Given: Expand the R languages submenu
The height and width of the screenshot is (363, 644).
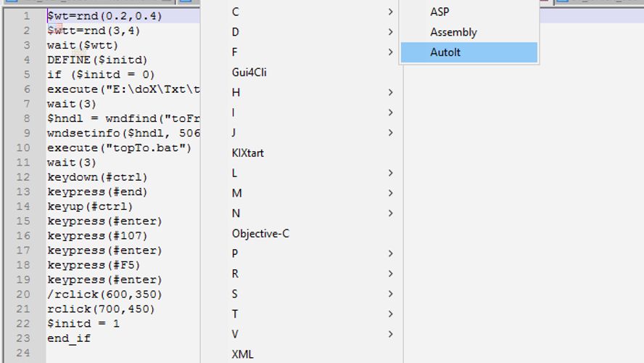Looking at the screenshot, I should click(x=391, y=274).
